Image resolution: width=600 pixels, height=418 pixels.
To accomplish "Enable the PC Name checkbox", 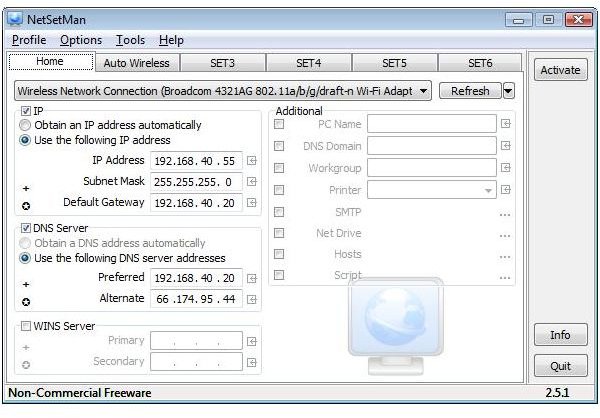I will click(279, 124).
